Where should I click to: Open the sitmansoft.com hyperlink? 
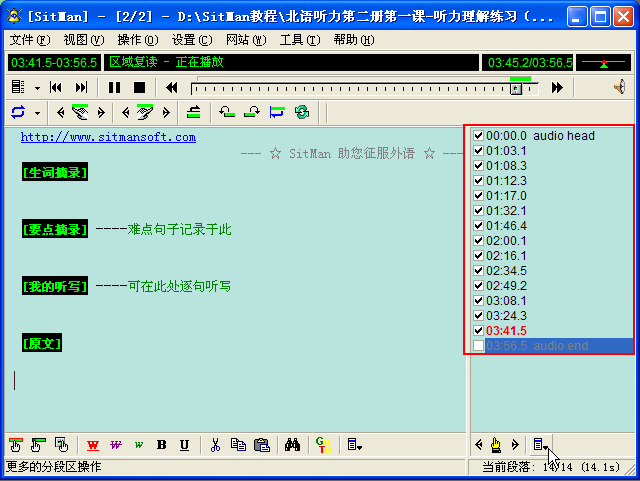pos(108,137)
